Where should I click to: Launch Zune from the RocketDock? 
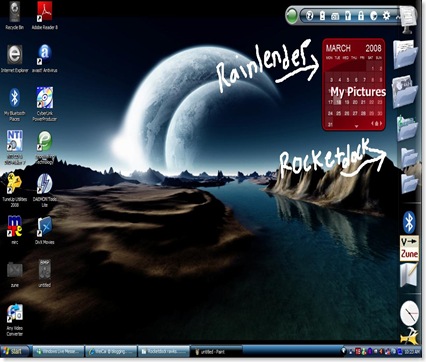tap(409, 248)
